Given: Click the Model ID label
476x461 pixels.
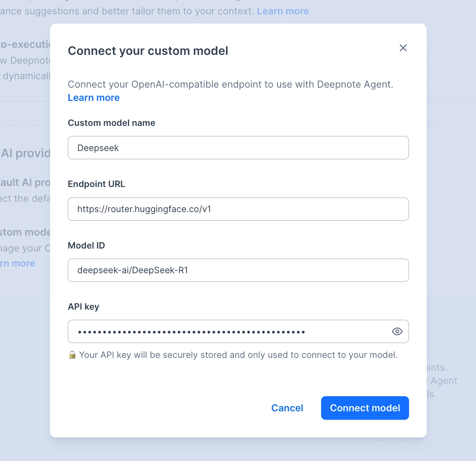Looking at the screenshot, I should coord(86,246).
